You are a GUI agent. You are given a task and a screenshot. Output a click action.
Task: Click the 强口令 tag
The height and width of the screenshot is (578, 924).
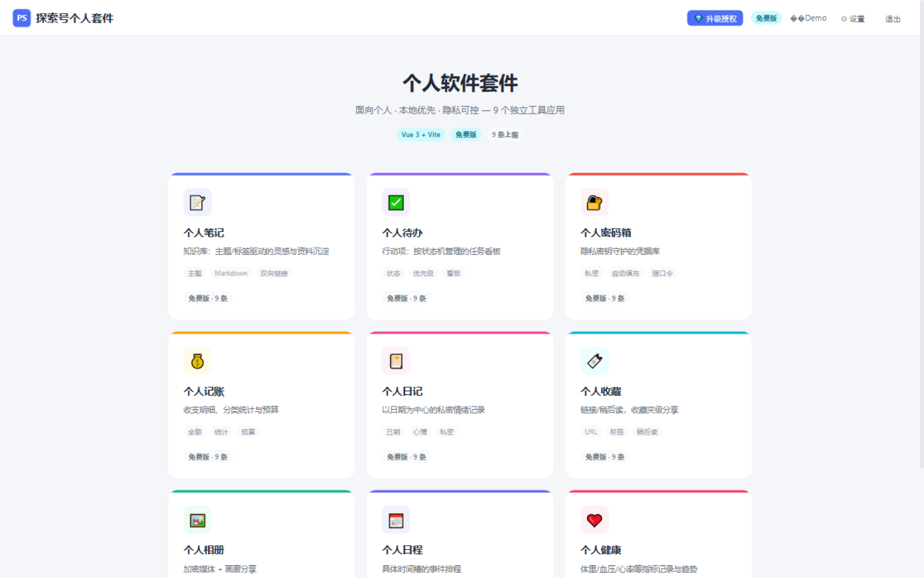(662, 274)
